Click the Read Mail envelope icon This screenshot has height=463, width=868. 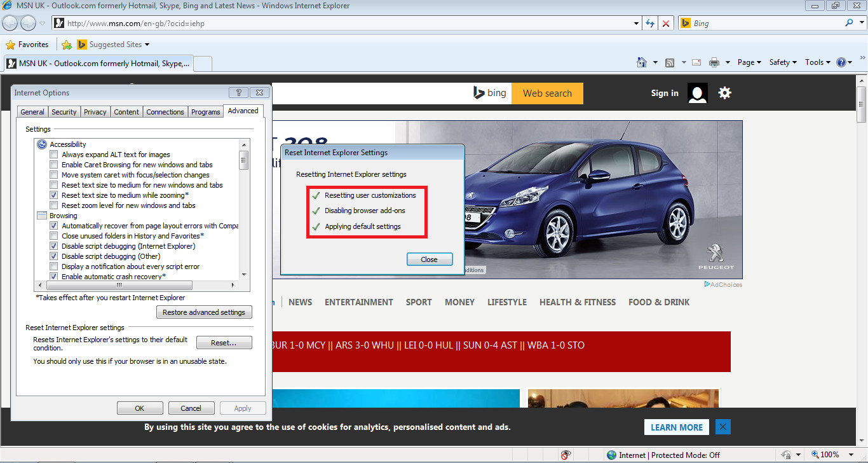tap(696, 62)
